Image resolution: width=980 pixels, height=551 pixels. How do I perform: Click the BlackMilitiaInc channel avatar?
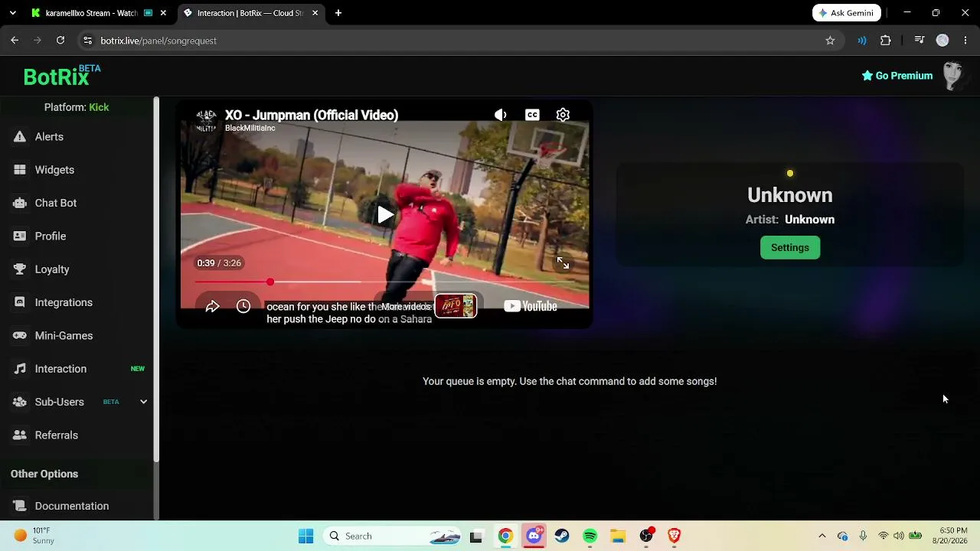click(206, 120)
